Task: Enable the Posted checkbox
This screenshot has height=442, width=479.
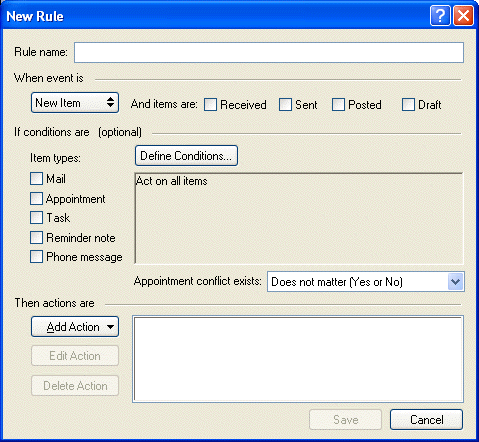Action: click(x=338, y=105)
